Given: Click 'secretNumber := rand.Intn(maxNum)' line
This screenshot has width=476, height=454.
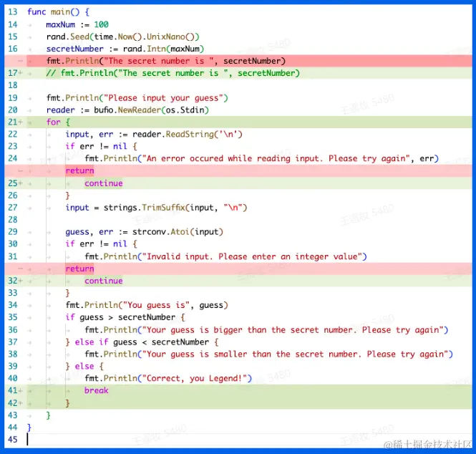Looking at the screenshot, I should pyautogui.click(x=125, y=49).
